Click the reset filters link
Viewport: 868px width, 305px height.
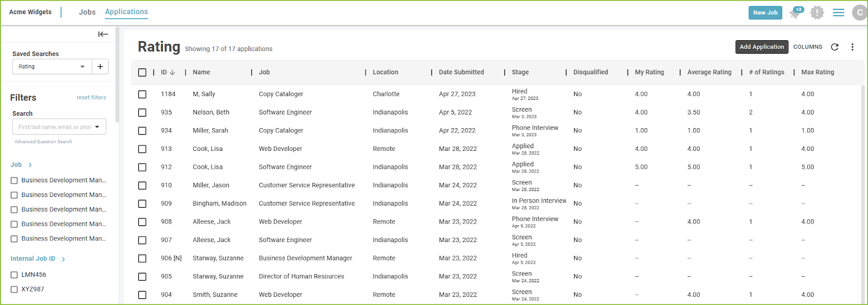91,98
